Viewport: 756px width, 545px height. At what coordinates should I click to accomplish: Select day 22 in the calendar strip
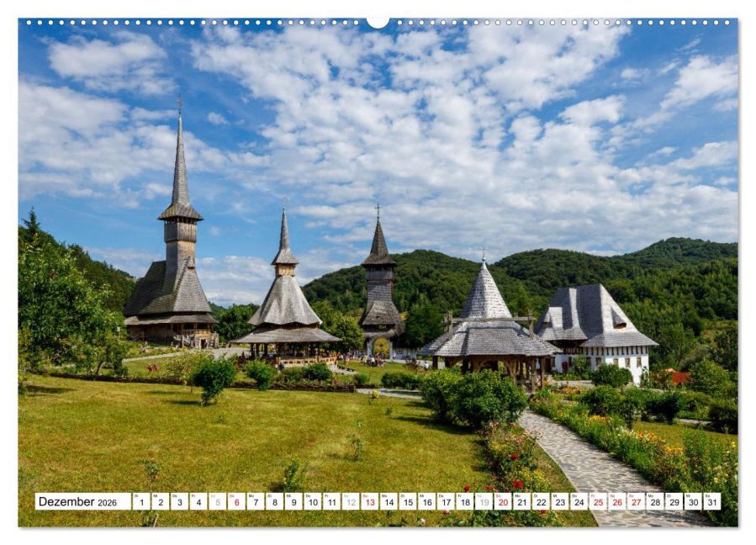pos(541,501)
